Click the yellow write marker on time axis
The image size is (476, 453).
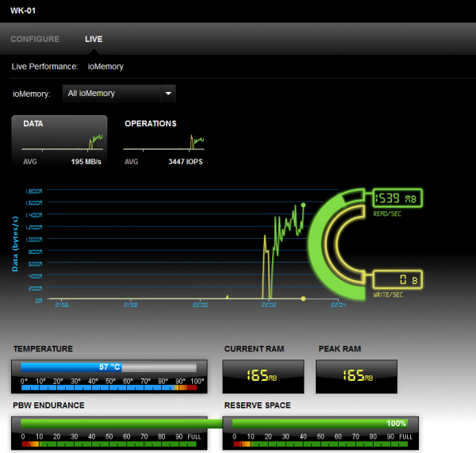(303, 299)
